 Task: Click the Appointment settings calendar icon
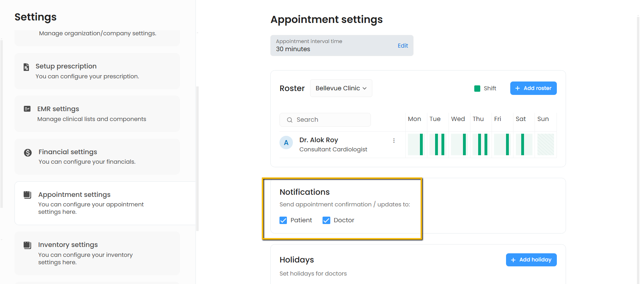pos(28,195)
